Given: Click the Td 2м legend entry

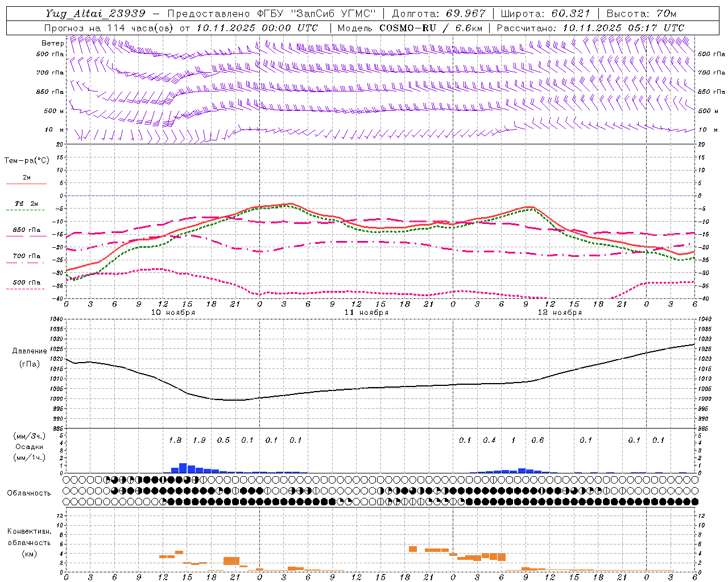Looking at the screenshot, I should tap(26, 203).
